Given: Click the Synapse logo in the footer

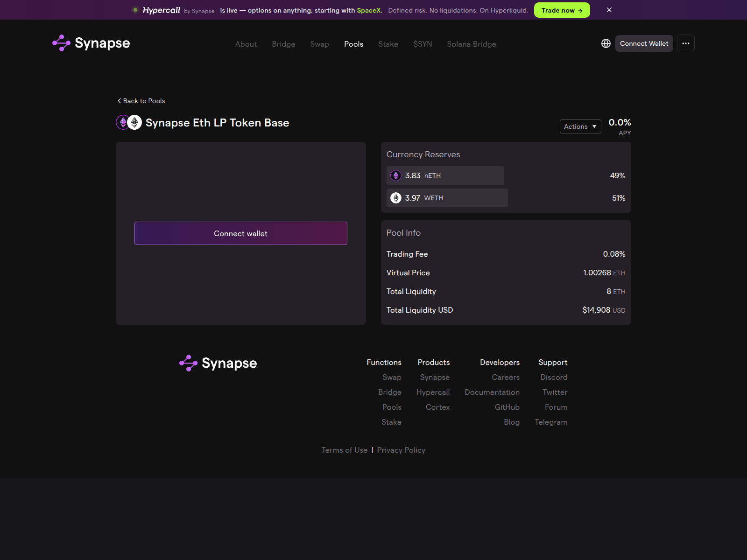Looking at the screenshot, I should 218,363.
